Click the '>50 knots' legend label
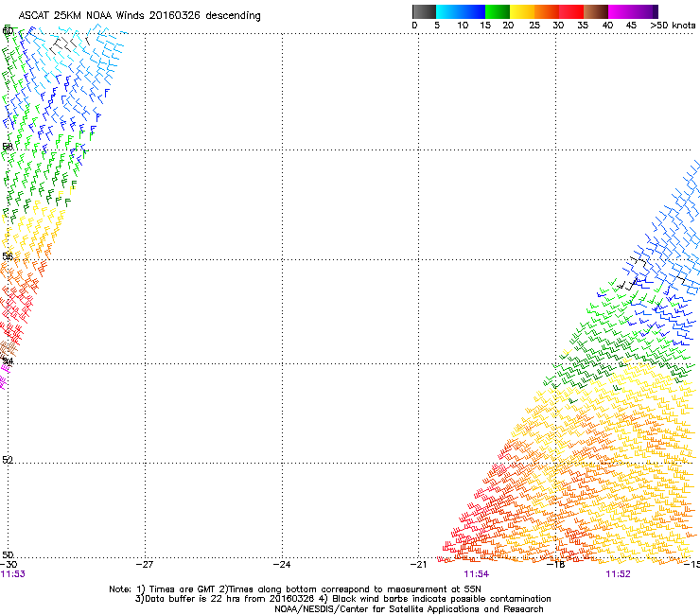The height and width of the screenshot is (615, 700). tap(673, 26)
